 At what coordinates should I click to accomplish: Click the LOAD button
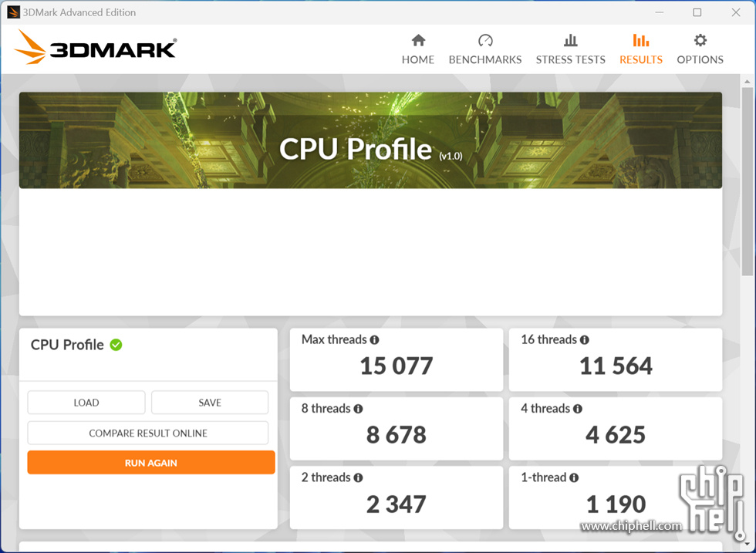86,403
